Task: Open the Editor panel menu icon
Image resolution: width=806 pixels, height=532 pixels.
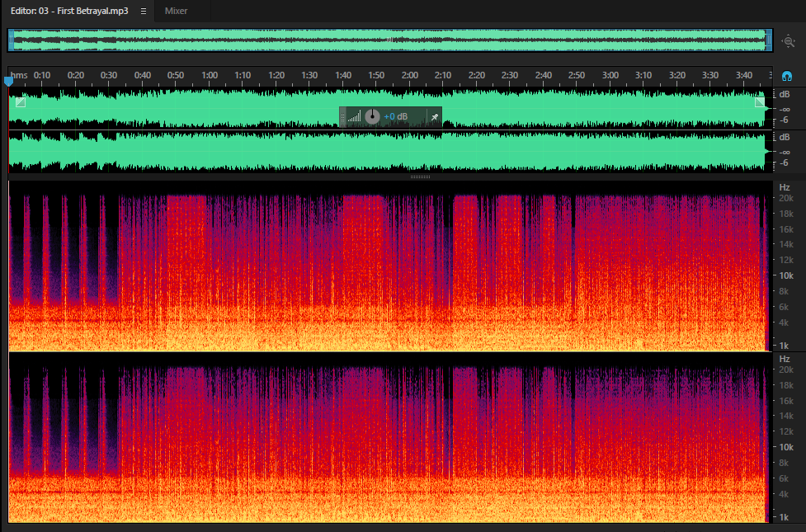Action: coord(144,11)
